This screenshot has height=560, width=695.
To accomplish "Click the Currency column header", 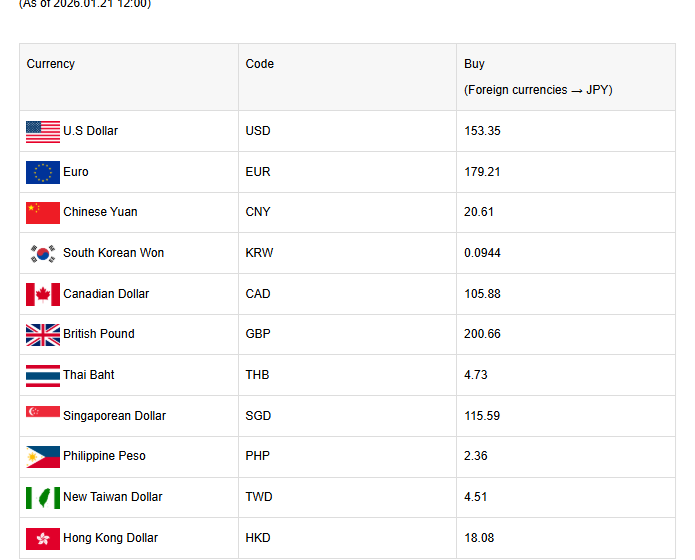I will (x=51, y=64).
